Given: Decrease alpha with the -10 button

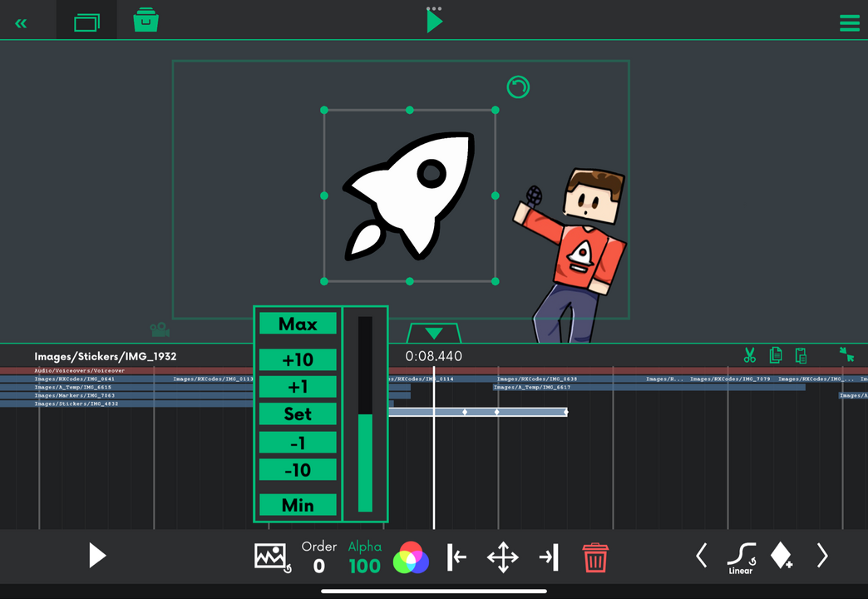Looking at the screenshot, I should coord(298,470).
